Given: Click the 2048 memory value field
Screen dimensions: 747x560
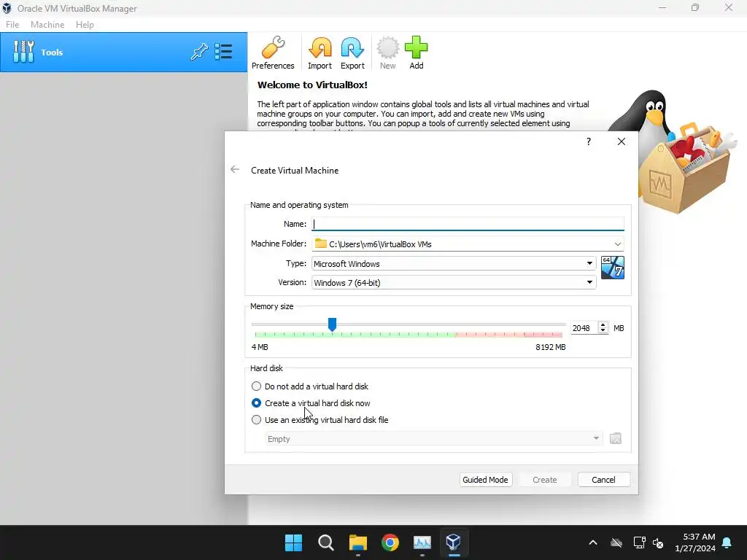Looking at the screenshot, I should tap(584, 327).
